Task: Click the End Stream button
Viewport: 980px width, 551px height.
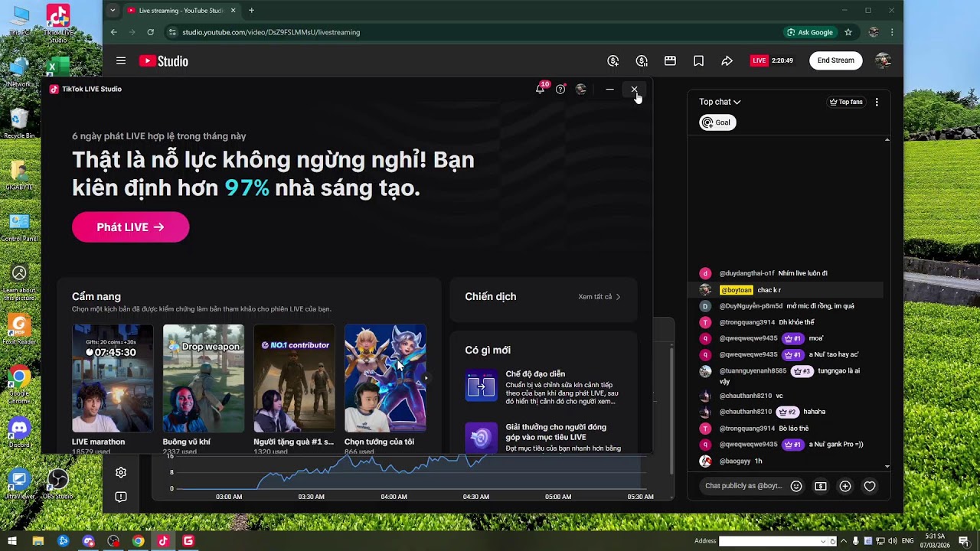Action: point(835,60)
